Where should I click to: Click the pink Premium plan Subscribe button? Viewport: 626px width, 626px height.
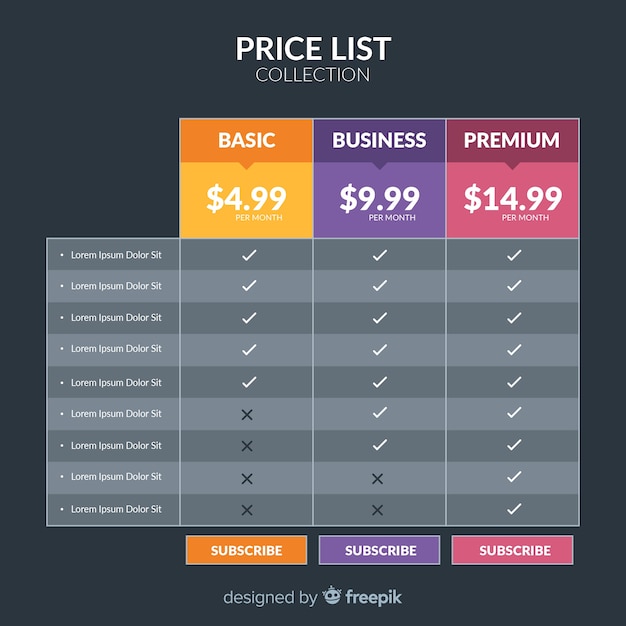[x=512, y=550]
